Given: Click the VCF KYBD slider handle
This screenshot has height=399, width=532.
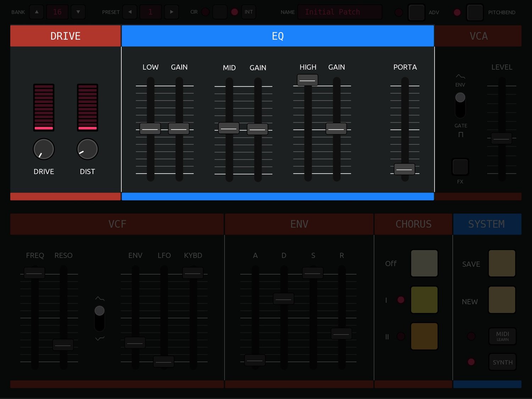Looking at the screenshot, I should tap(193, 273).
